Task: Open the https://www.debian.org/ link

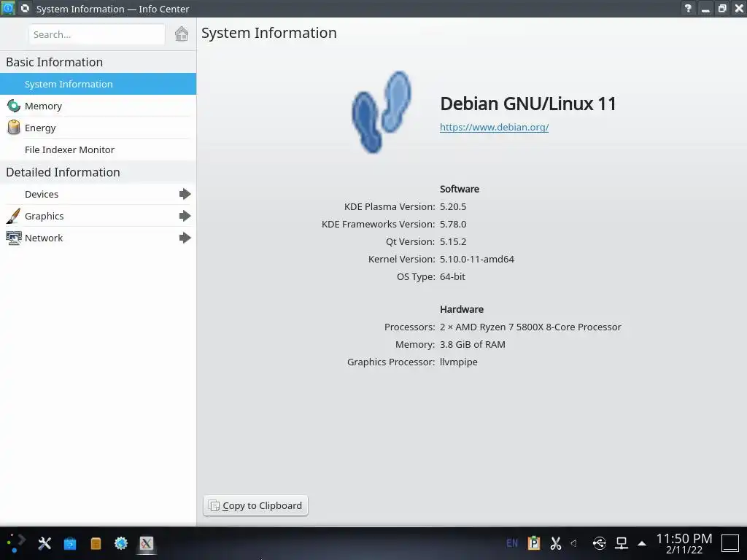Action: (x=494, y=127)
